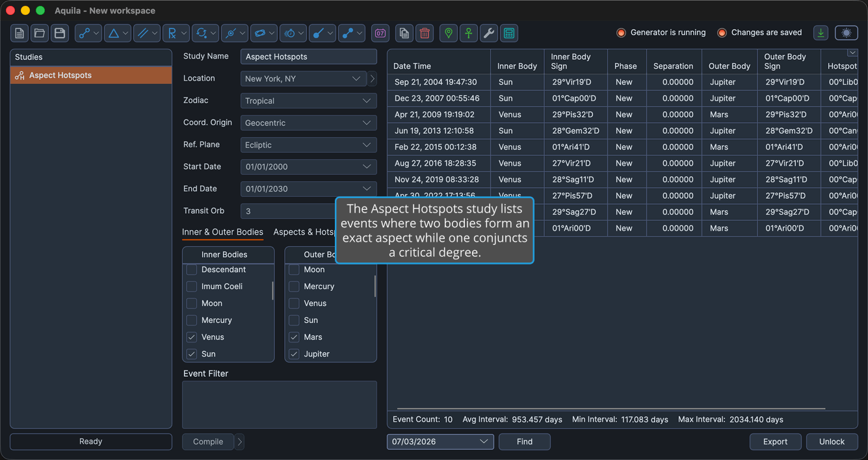Click the Ready status button
The image size is (868, 460).
91,442
